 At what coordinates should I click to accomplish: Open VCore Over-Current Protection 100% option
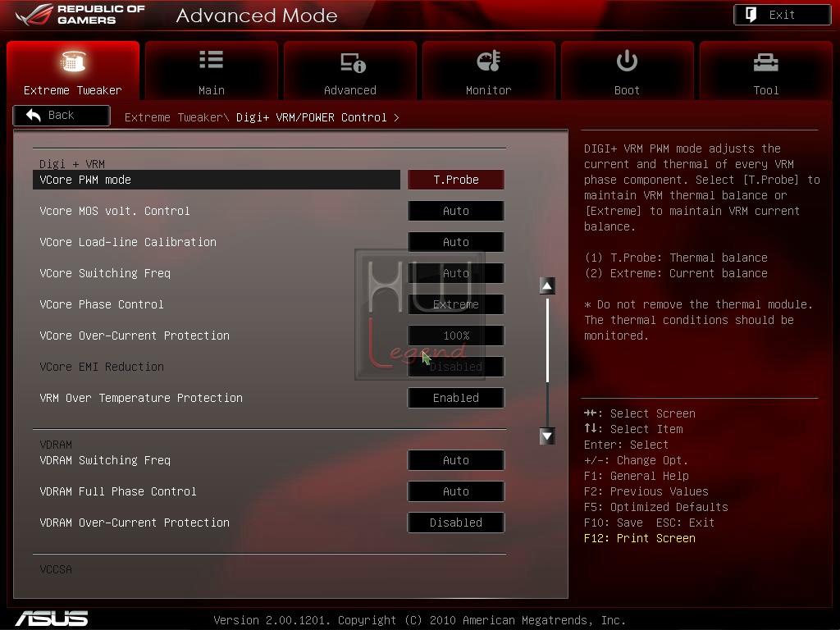pos(456,336)
